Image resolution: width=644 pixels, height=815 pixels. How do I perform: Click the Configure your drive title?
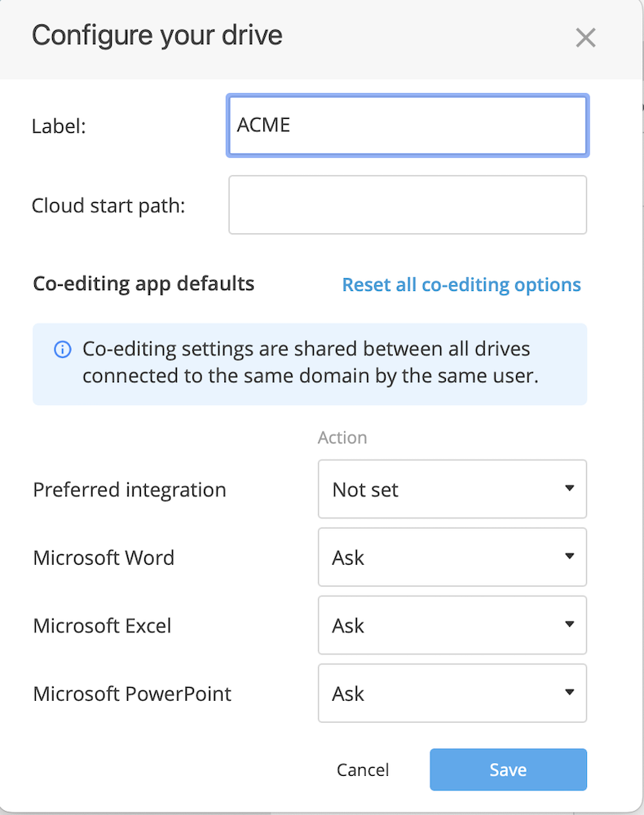pyautogui.click(x=157, y=36)
